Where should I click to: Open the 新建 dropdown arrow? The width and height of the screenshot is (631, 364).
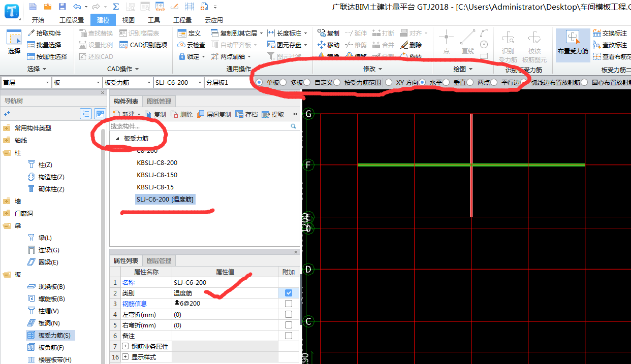(139, 115)
